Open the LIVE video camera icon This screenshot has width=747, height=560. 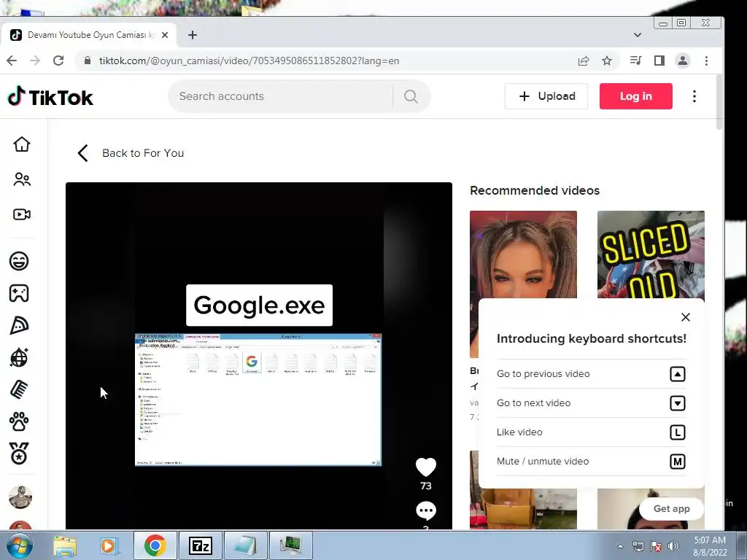tap(21, 214)
